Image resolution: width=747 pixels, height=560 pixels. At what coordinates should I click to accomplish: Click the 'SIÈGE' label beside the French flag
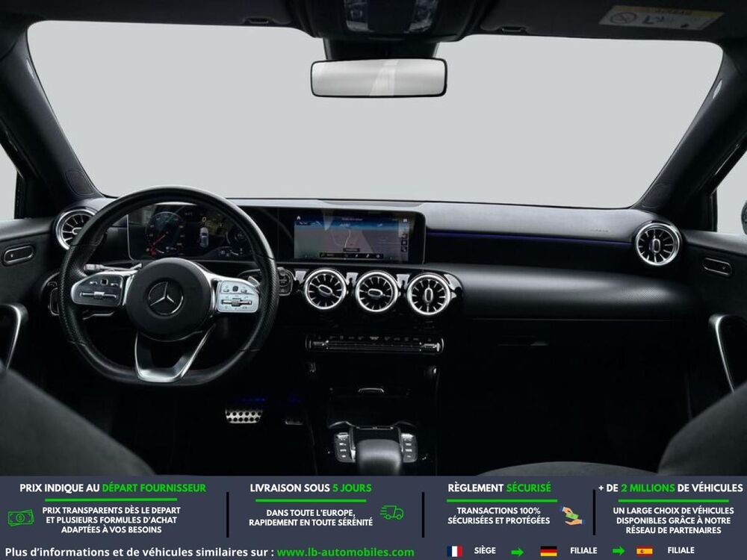tap(485, 550)
